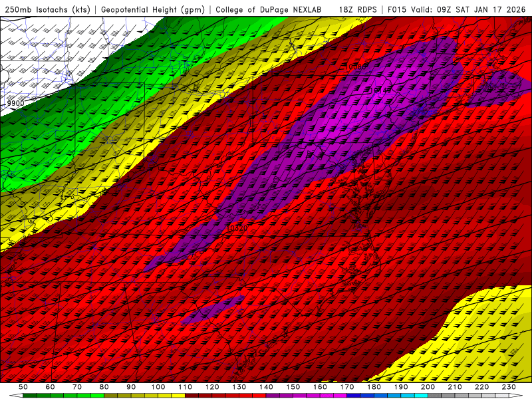The image size is (532, 399).
Task: Click the 150 colorbar tick label
Action: tap(293, 387)
